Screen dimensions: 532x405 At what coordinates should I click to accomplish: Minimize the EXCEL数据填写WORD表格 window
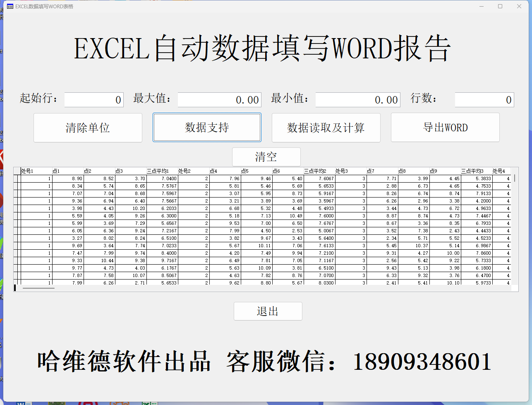[482, 6]
